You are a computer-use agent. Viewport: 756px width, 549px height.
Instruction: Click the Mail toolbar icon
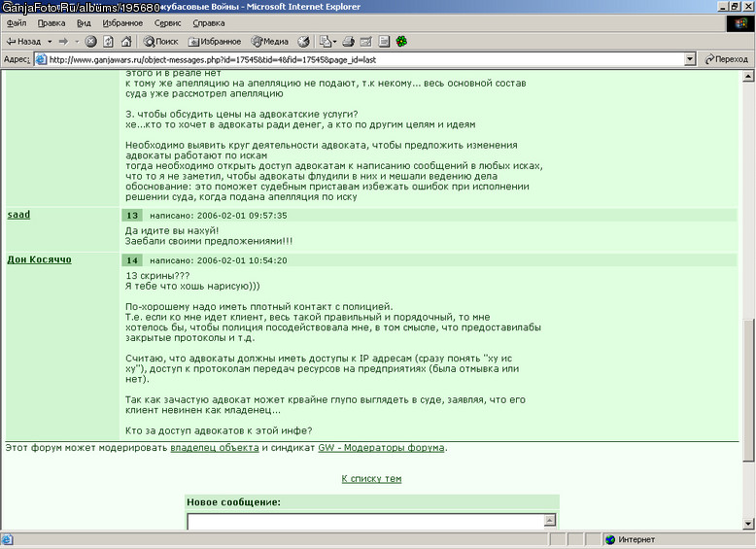pyautogui.click(x=326, y=42)
